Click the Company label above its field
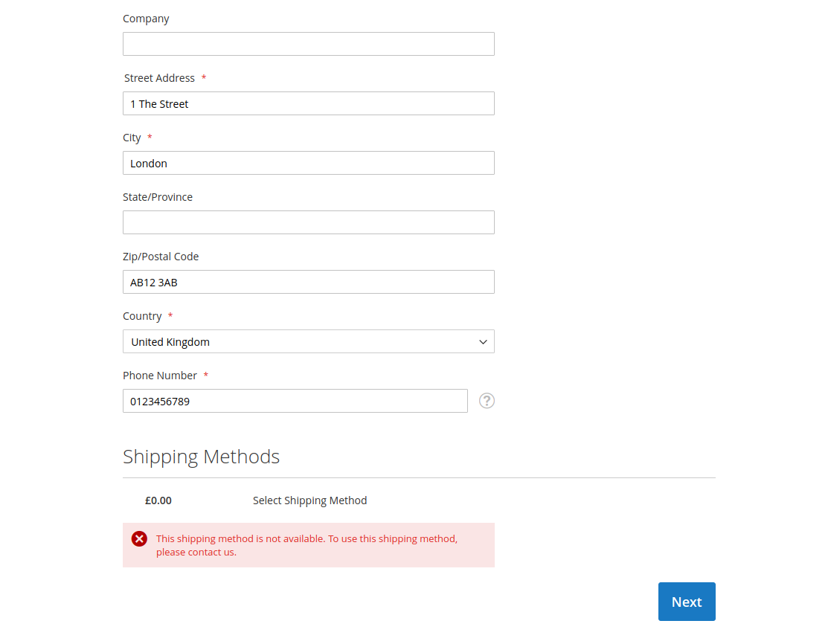Image resolution: width=828 pixels, height=644 pixels. (146, 19)
